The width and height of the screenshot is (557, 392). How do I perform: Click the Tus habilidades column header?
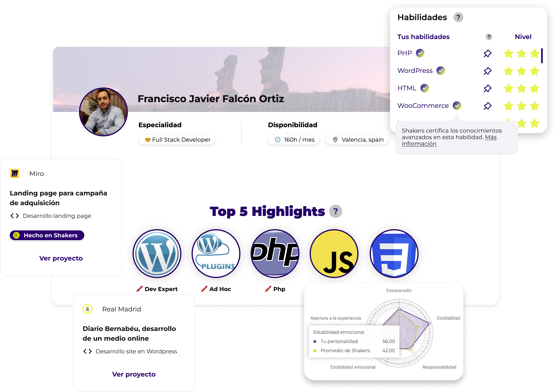423,37
